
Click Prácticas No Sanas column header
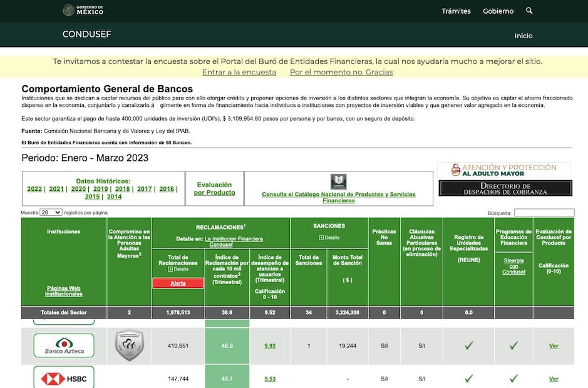point(384,237)
